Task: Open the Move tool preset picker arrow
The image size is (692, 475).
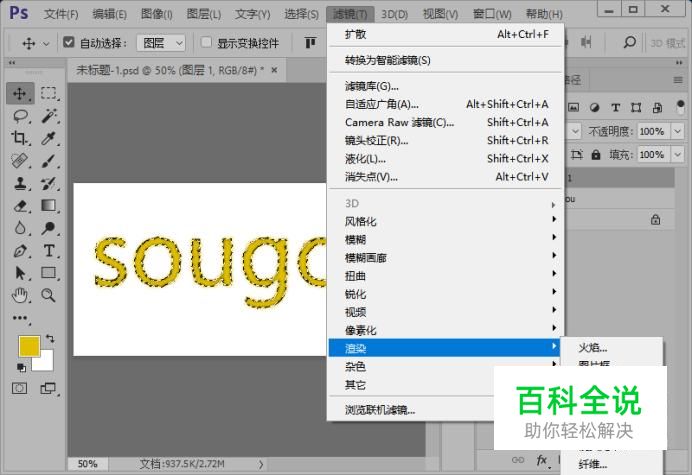Action: (46, 43)
